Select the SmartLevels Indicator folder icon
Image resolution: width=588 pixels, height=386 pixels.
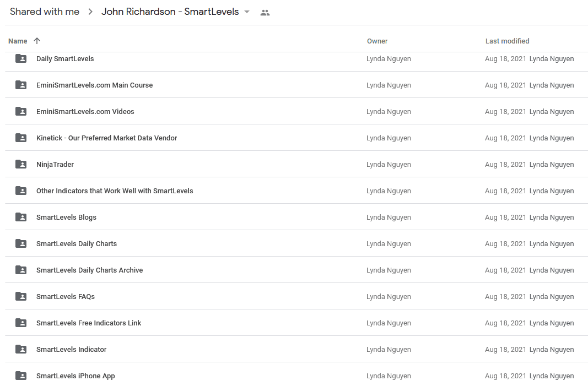click(x=20, y=349)
